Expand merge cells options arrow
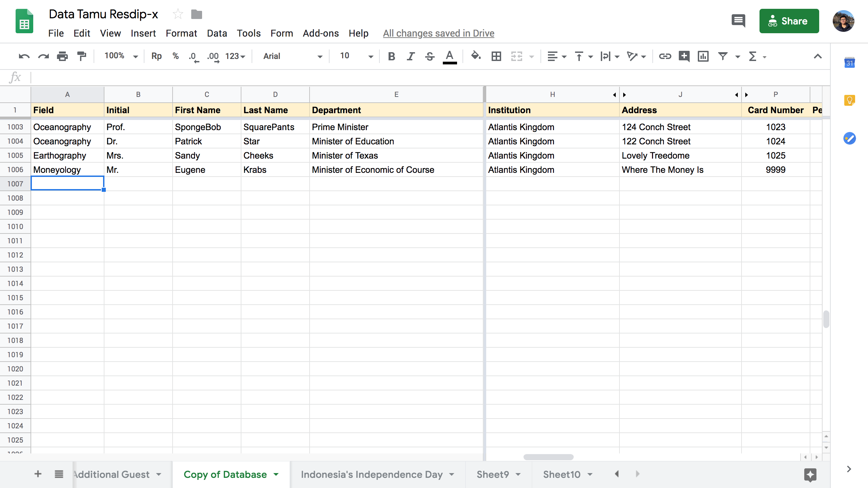The width and height of the screenshot is (868, 488). point(532,57)
